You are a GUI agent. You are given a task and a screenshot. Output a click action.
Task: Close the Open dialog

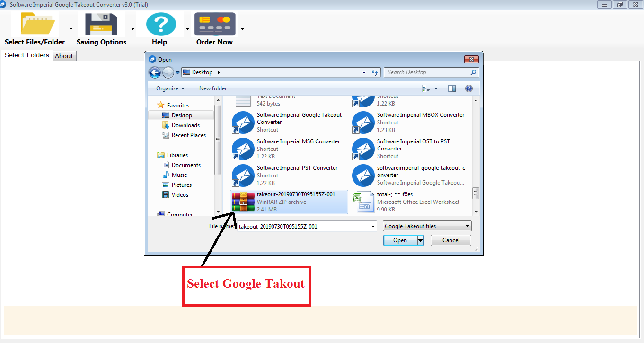[471, 59]
